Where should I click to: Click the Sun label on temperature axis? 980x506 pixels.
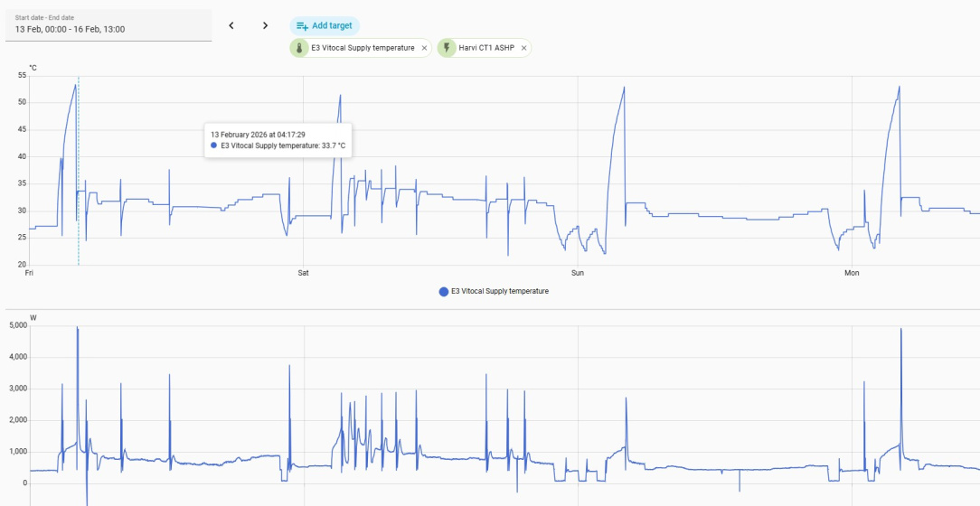click(x=578, y=273)
